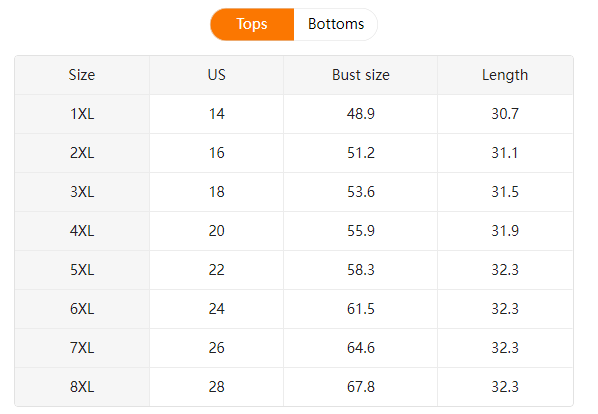Click the length 31.5 cell
Viewport: 598px width, 414px height.
click(x=505, y=192)
